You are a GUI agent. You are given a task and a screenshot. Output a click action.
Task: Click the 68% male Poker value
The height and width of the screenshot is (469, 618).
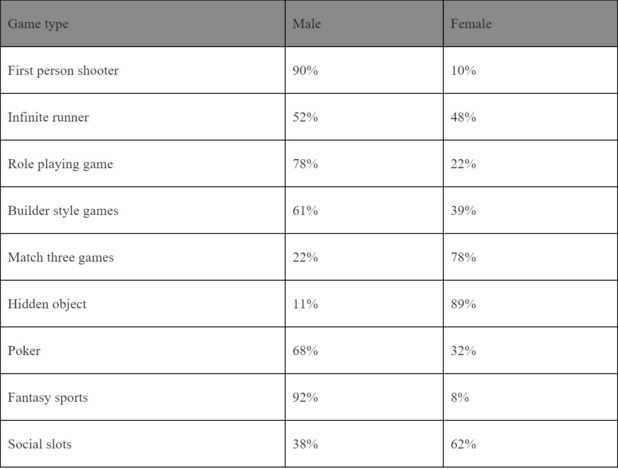[305, 351]
